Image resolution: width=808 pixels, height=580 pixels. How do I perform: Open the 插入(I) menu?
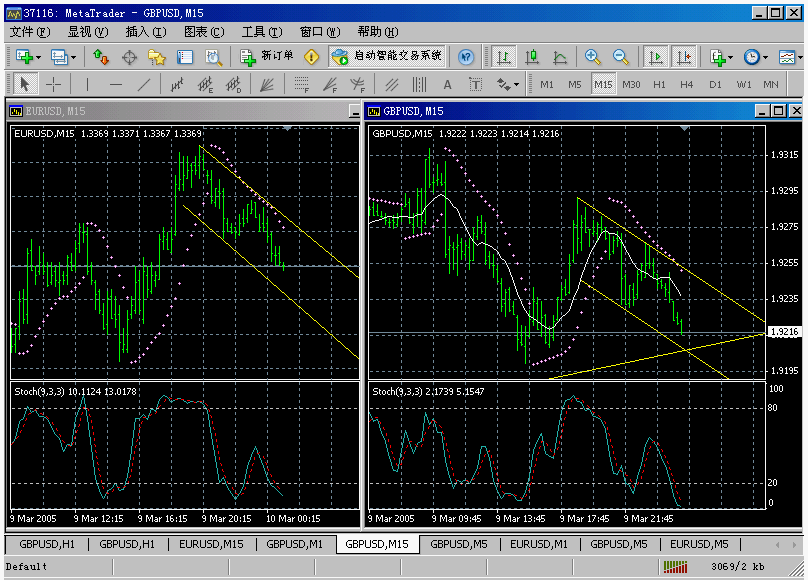pos(146,32)
